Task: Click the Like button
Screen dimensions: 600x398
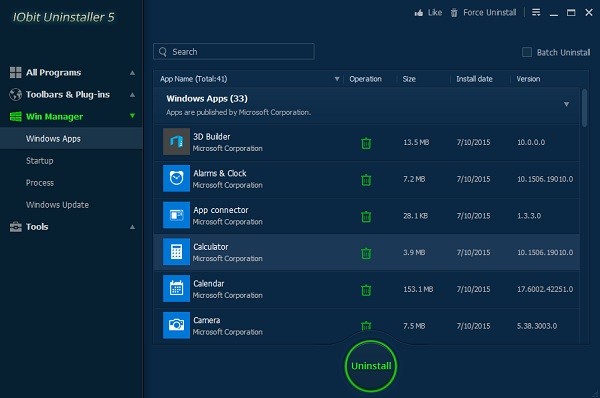Action: click(428, 13)
